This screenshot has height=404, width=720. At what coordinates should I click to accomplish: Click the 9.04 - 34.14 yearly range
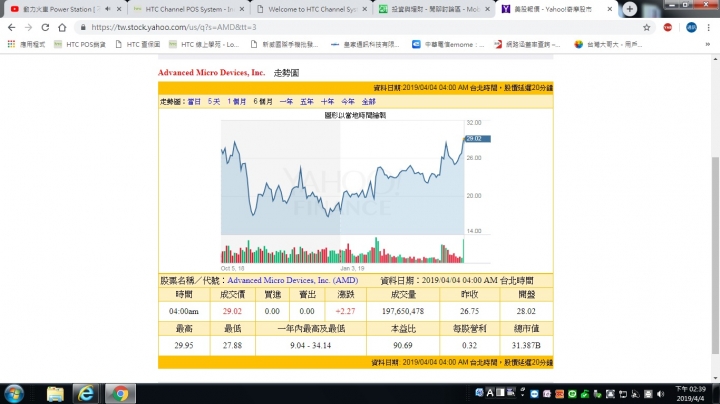pyautogui.click(x=310, y=345)
